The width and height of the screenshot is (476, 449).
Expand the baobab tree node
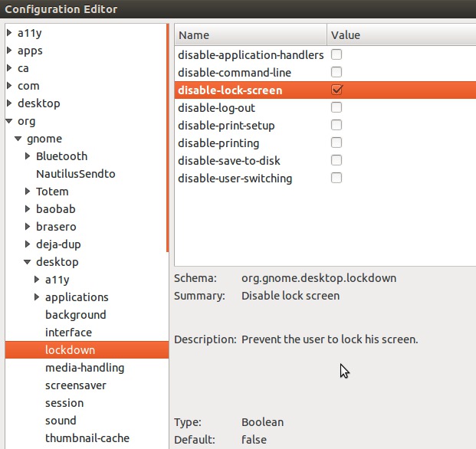(x=28, y=209)
